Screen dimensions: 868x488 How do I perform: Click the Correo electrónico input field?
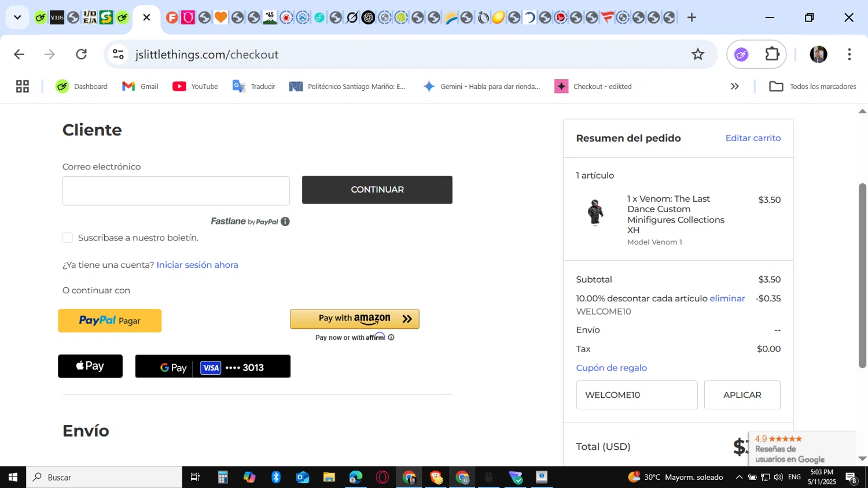pyautogui.click(x=176, y=191)
